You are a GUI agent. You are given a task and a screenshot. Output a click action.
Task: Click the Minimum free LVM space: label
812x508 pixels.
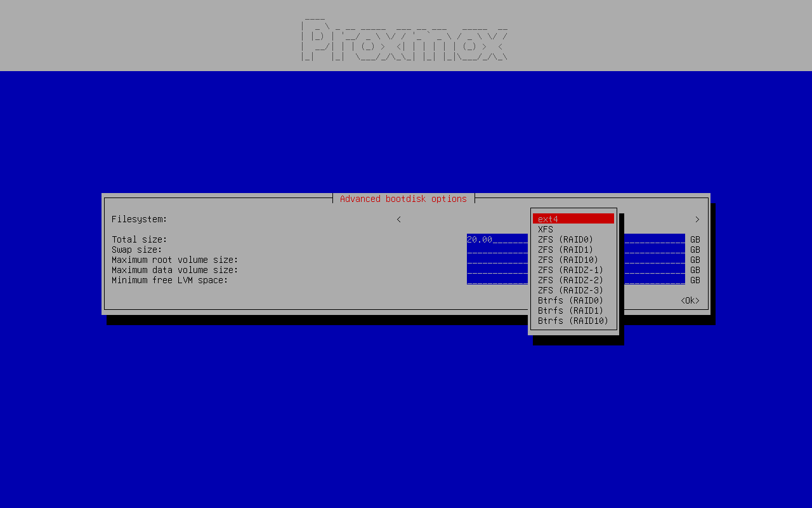pyautogui.click(x=170, y=280)
